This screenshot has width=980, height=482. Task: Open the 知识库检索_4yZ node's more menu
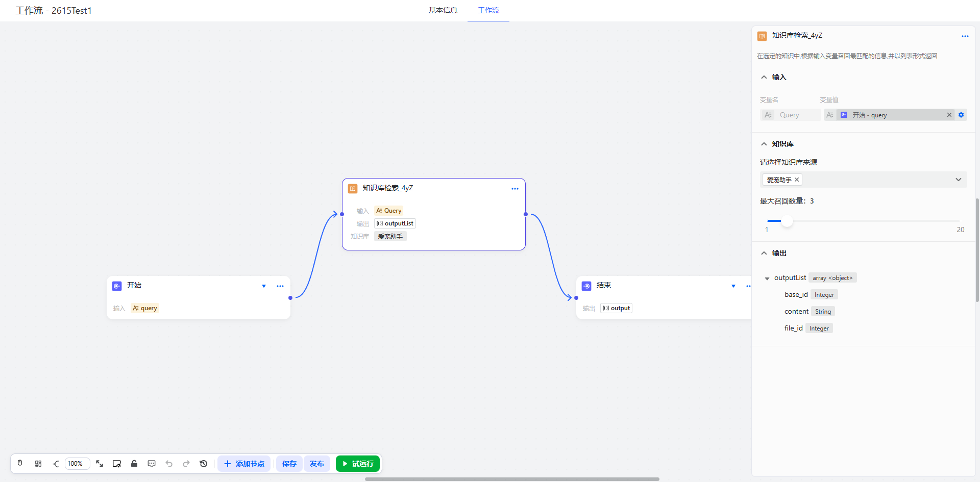[x=514, y=189]
